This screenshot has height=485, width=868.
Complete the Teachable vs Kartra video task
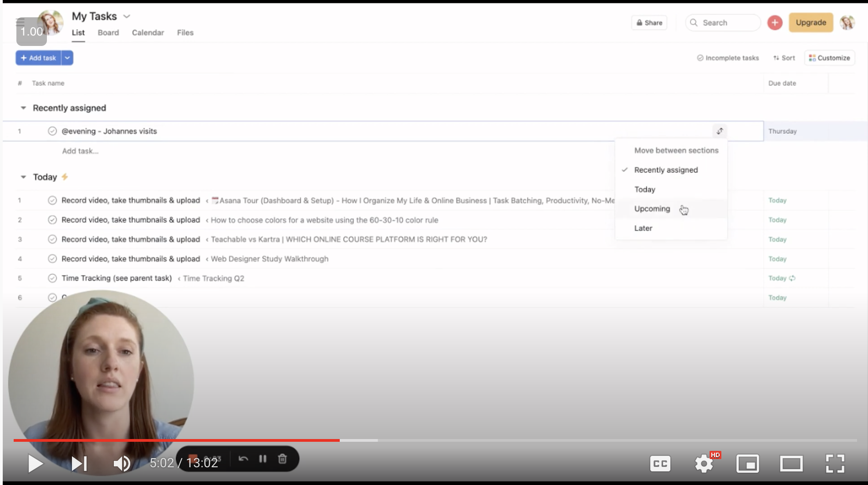[x=52, y=239]
